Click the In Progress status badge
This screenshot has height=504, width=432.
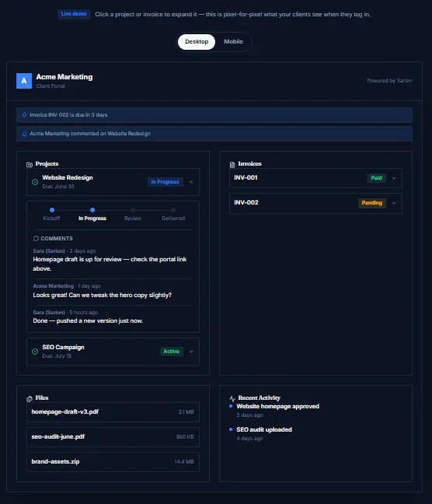165,182
